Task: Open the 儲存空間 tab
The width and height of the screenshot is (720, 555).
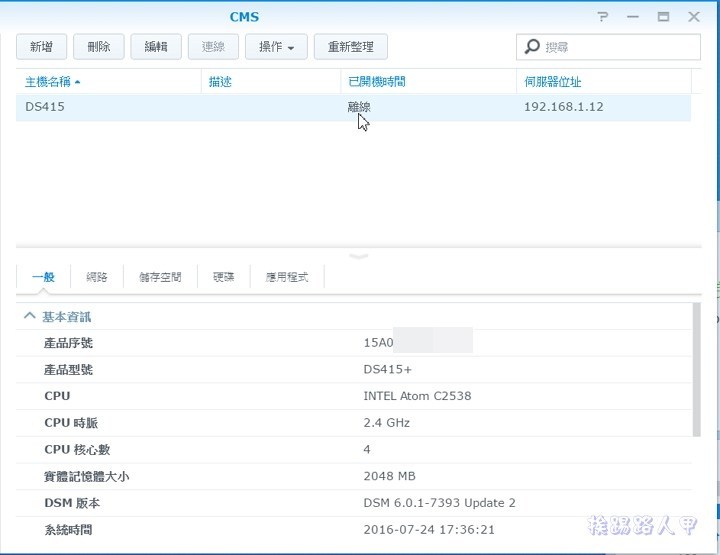Action: (160, 277)
